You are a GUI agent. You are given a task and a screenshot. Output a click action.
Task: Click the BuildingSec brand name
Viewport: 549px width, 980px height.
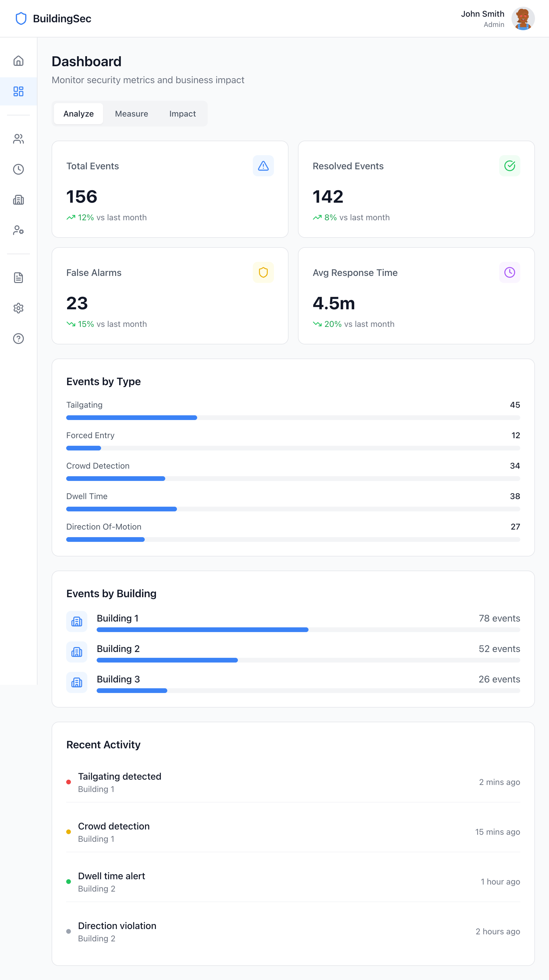tap(62, 19)
